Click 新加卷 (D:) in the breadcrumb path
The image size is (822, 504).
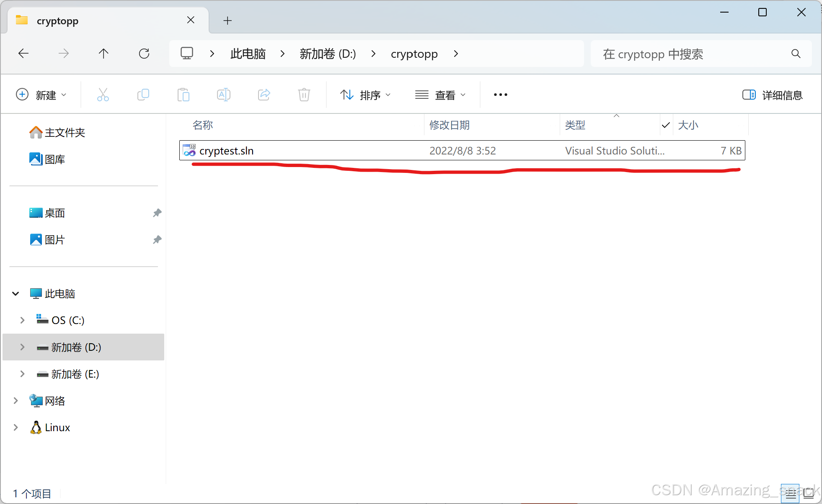[x=327, y=54]
